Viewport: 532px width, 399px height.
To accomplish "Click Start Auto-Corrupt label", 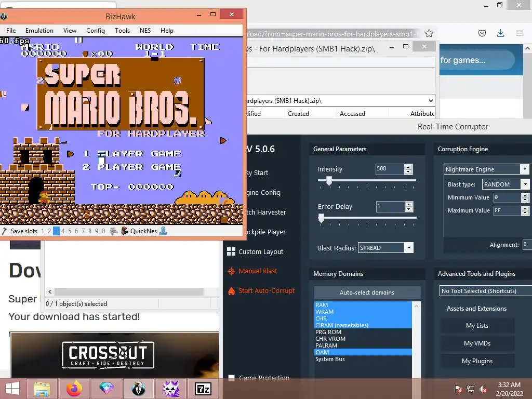I will click(x=267, y=290).
